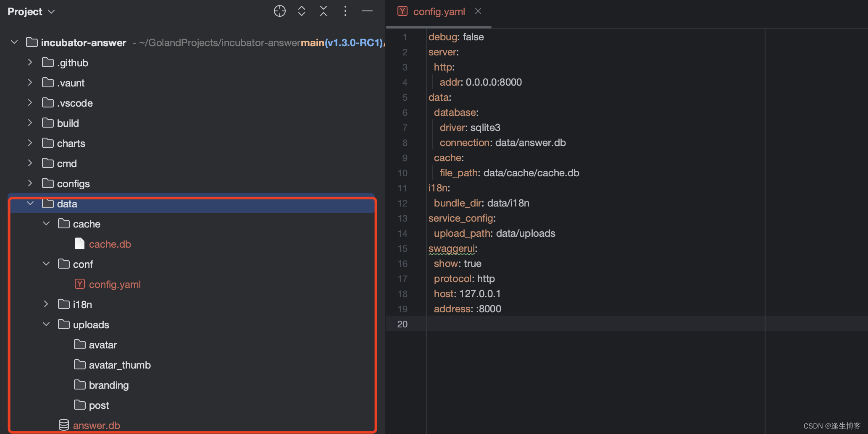
Task: Select config.yaml under the conf folder
Action: [x=115, y=284]
